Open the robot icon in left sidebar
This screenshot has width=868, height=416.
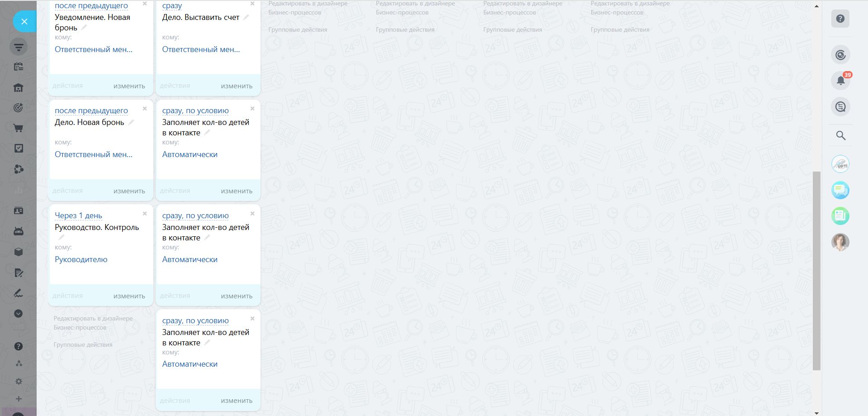click(x=19, y=231)
